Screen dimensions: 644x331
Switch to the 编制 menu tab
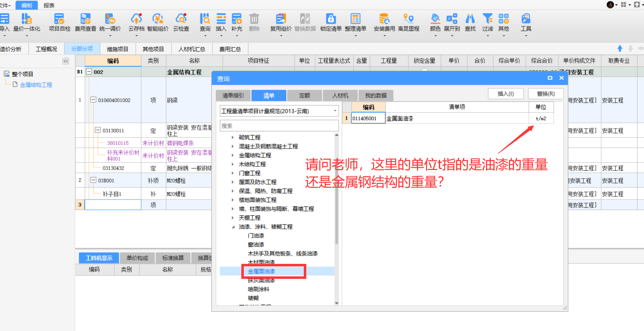coord(26,5)
